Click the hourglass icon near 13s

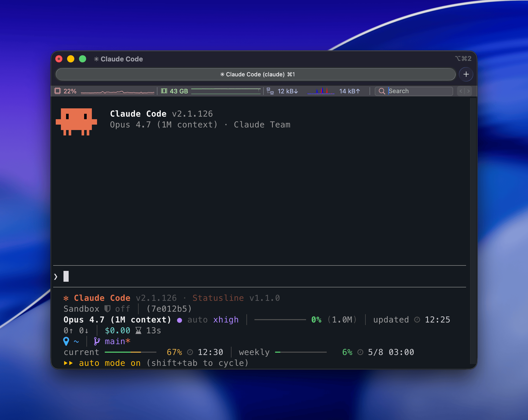pos(138,330)
